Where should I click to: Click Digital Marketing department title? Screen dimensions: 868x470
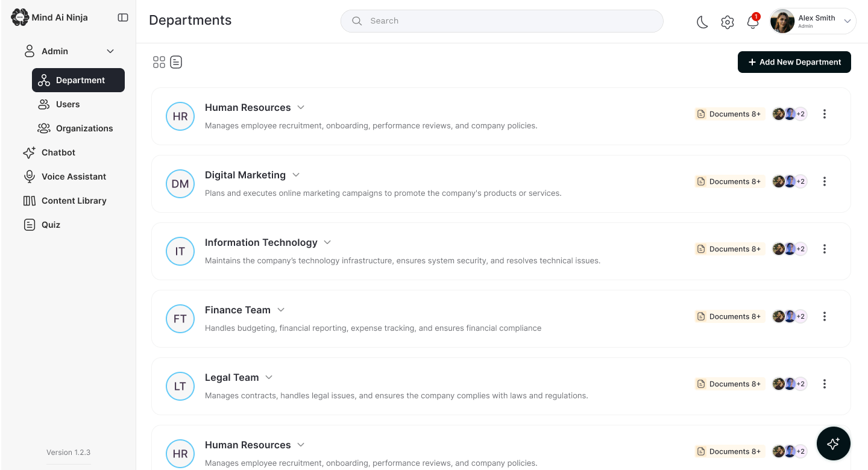(x=245, y=175)
